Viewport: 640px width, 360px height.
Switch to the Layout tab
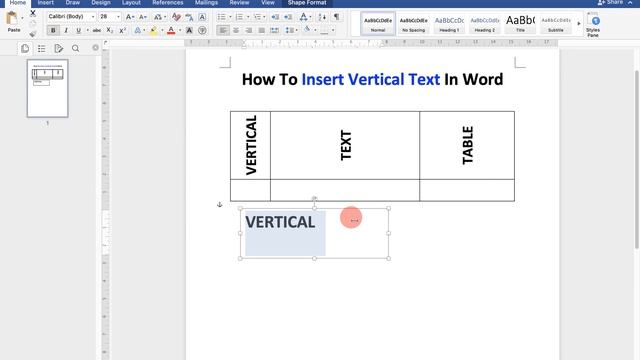point(131,3)
